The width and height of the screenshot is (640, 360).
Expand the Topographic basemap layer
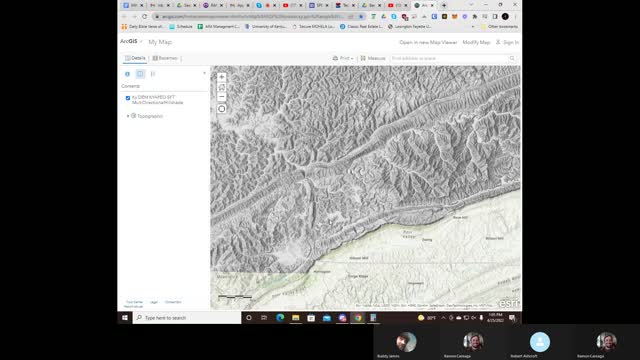point(128,116)
